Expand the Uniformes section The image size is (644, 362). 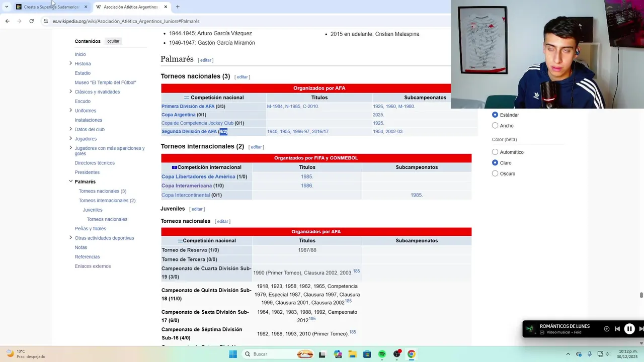tap(70, 110)
